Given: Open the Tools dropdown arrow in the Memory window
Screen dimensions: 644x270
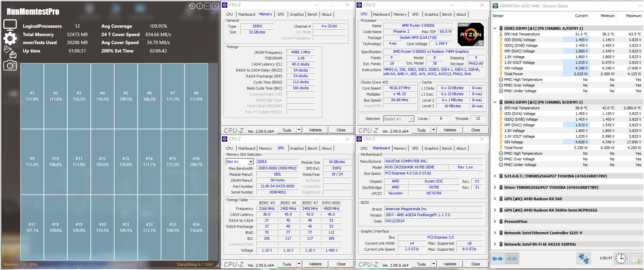Looking at the screenshot, I should pyautogui.click(x=299, y=130).
